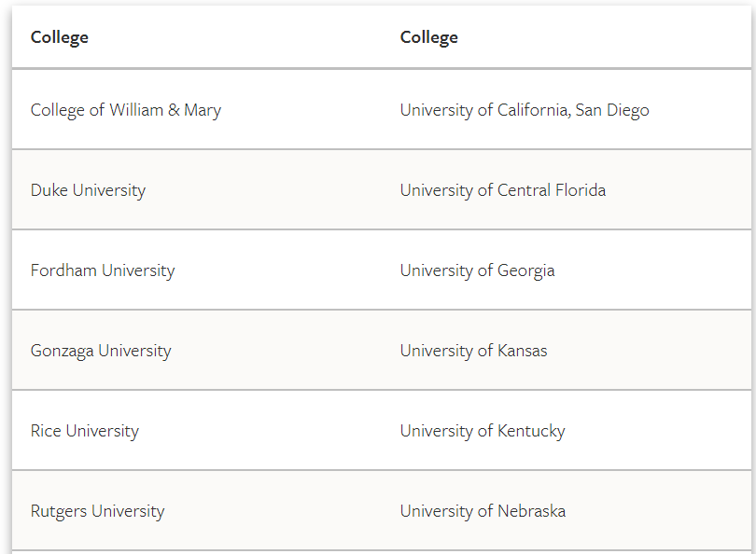
Task: Click the Duke University entry
Action: point(88,190)
